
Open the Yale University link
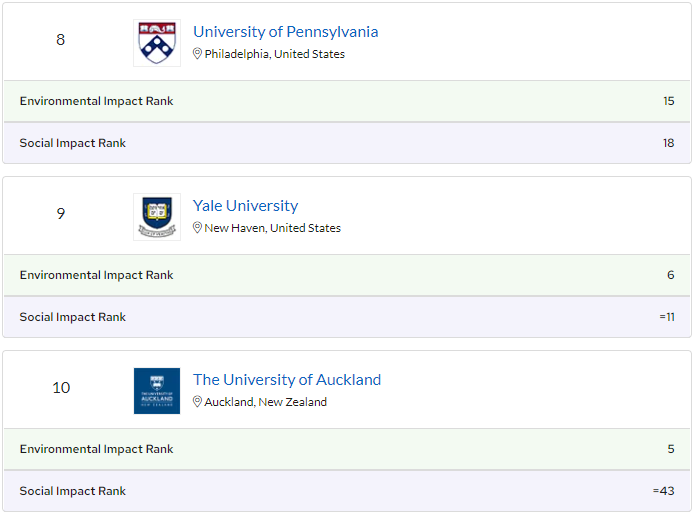click(x=245, y=206)
